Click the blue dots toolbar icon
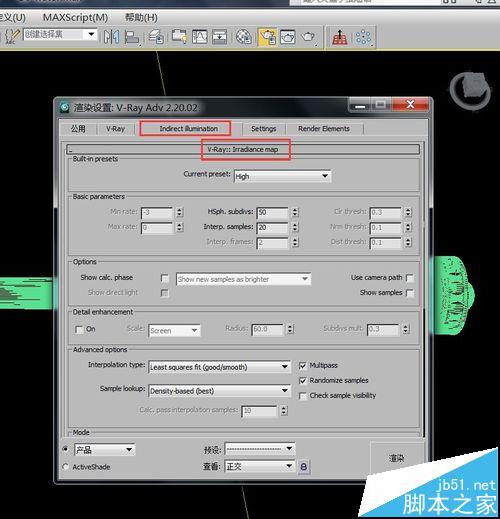 (363, 37)
